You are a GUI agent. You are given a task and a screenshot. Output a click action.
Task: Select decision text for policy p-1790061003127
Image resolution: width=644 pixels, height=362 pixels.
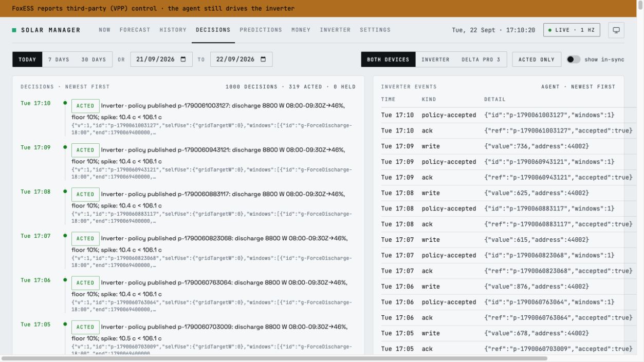point(208,111)
